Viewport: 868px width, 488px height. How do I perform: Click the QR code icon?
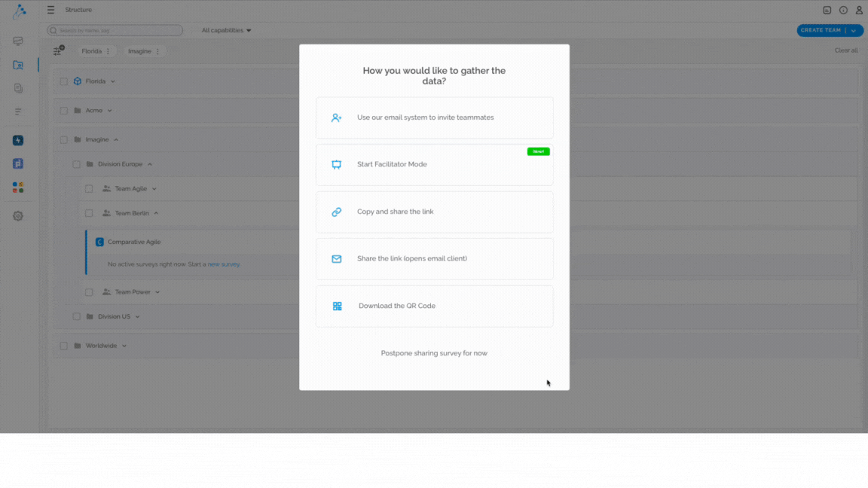[x=337, y=306]
